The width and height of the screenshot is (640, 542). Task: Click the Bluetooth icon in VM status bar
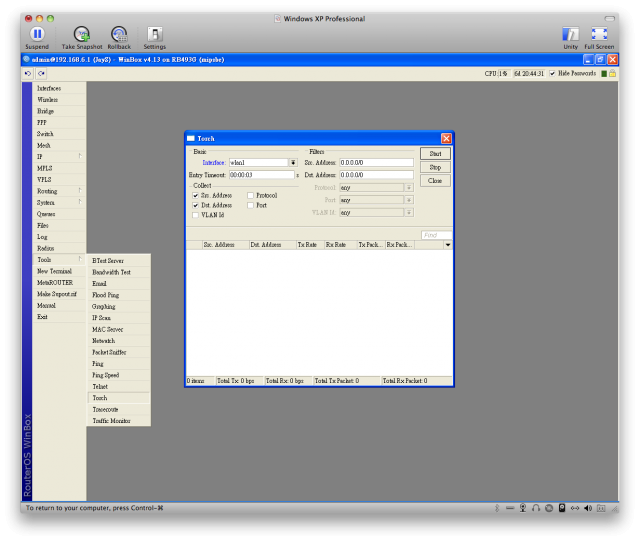coord(497,508)
